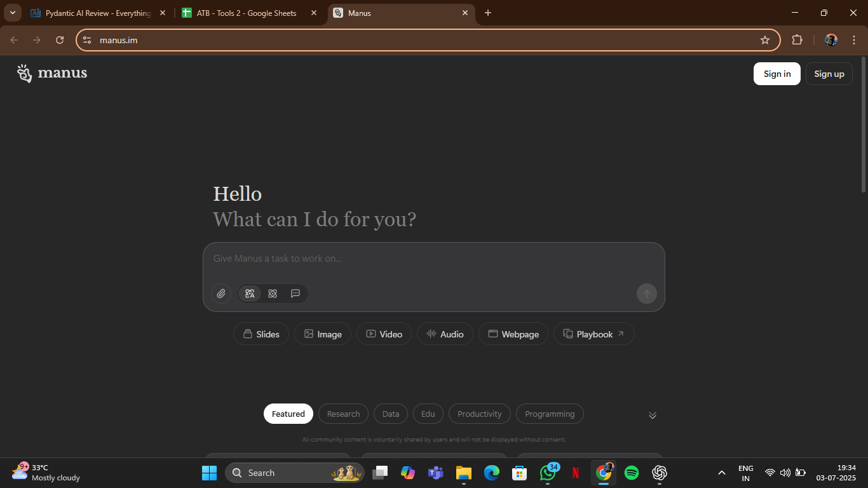Click the taskbar Search box

294,473
